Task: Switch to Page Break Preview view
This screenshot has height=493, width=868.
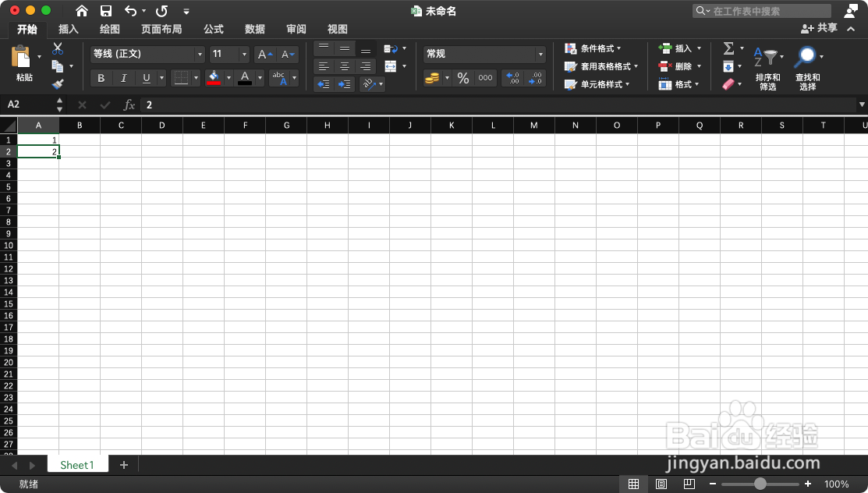Action: tap(689, 484)
